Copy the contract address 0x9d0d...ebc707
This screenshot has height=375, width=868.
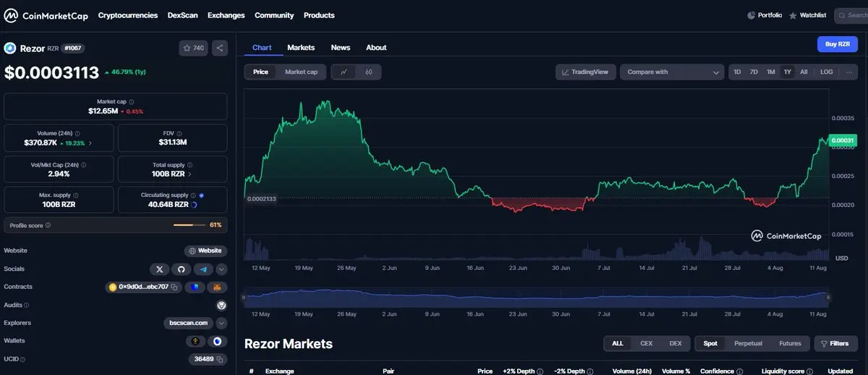[175, 287]
